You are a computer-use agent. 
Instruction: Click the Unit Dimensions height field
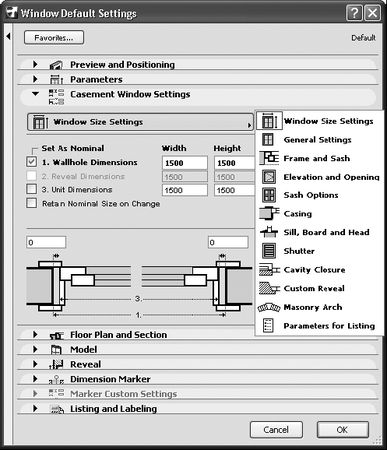click(x=234, y=190)
